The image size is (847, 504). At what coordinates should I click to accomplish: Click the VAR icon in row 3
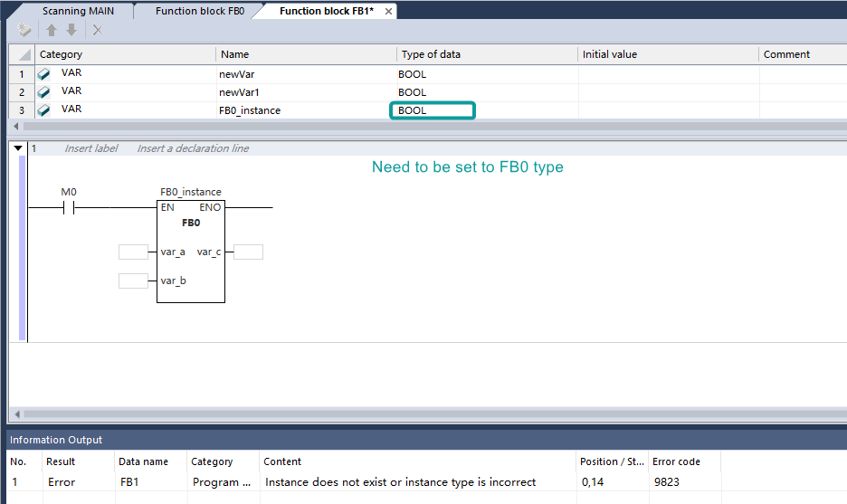[43, 110]
